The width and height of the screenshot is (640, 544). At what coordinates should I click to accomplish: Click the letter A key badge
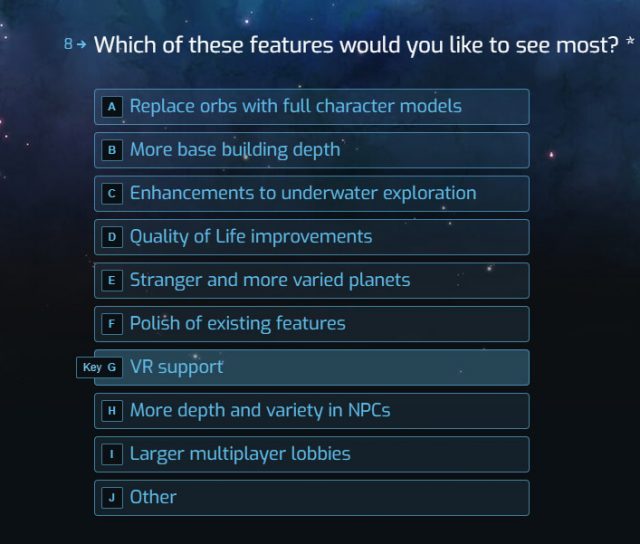112,107
